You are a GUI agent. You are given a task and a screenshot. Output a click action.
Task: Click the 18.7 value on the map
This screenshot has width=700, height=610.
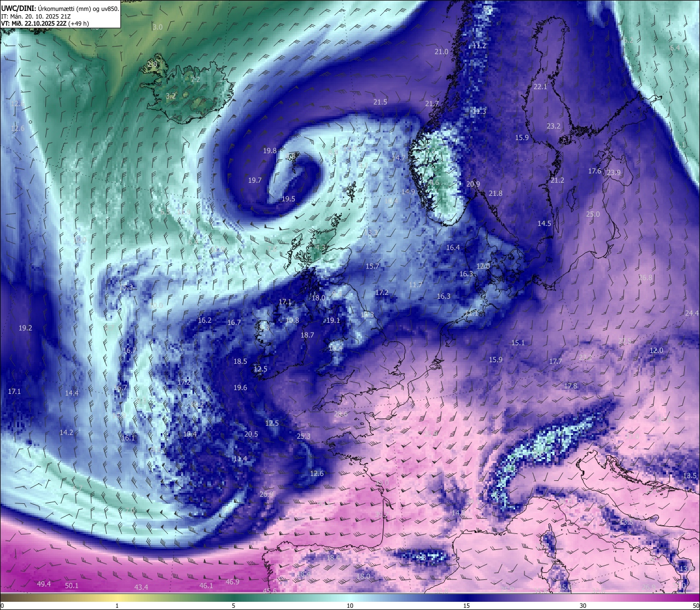(x=307, y=335)
